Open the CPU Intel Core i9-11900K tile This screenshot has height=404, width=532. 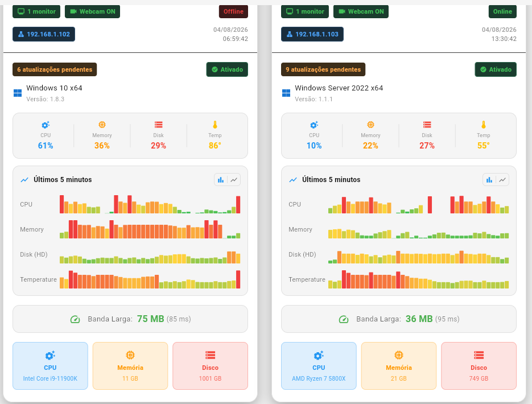[x=50, y=366]
